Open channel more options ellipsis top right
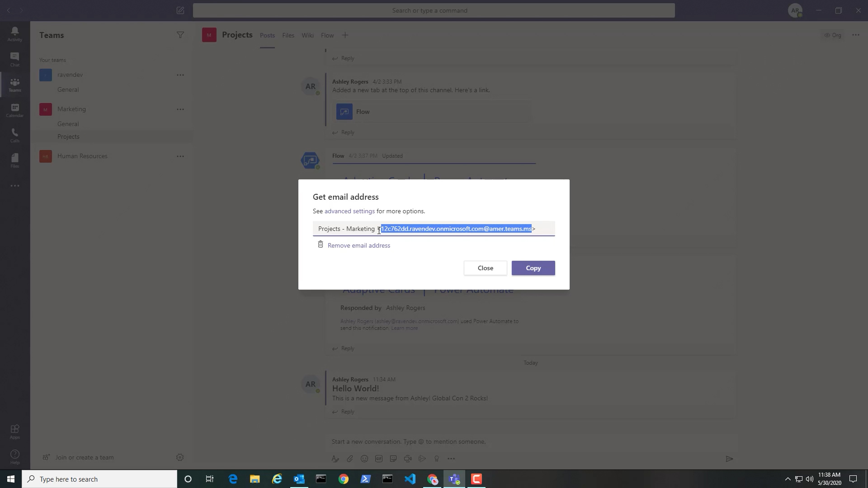 click(856, 35)
